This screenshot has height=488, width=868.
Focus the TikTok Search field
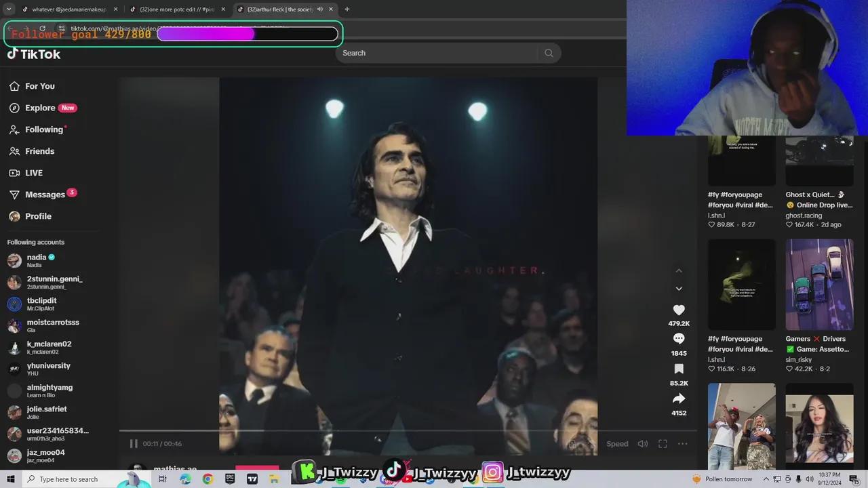(437, 53)
